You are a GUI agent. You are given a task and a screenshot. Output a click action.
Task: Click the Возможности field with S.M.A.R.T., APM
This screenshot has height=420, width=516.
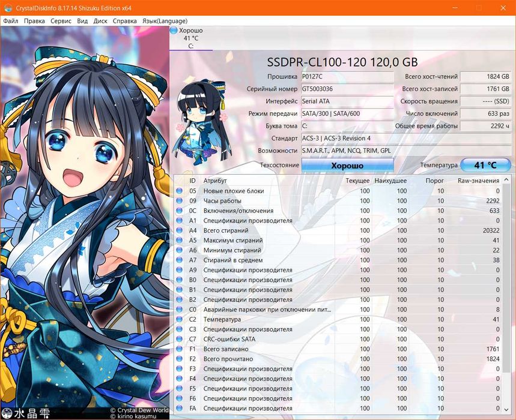[406, 151]
